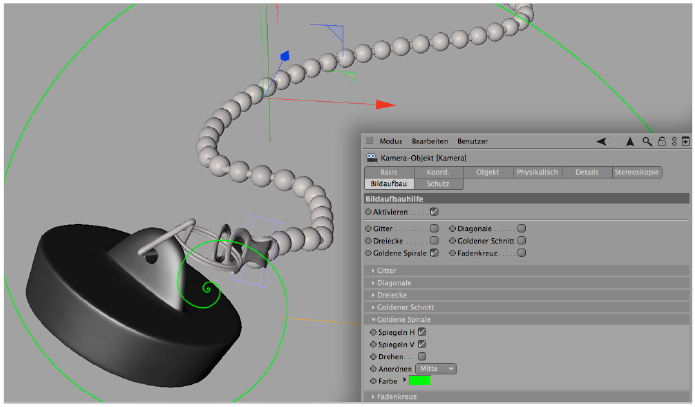Click the new attribute manager plus icon
Image resolution: width=695 pixels, height=407 pixels.
[x=685, y=142]
